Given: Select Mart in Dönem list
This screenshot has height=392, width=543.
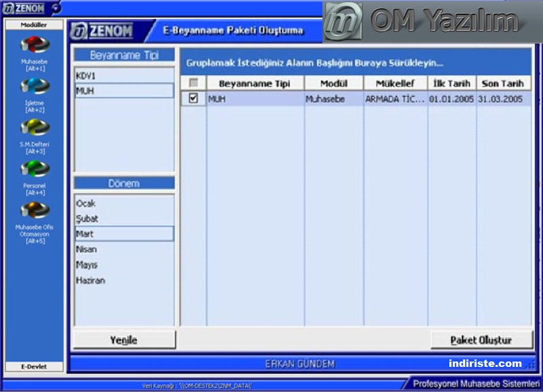Looking at the screenshot, I should click(x=124, y=234).
